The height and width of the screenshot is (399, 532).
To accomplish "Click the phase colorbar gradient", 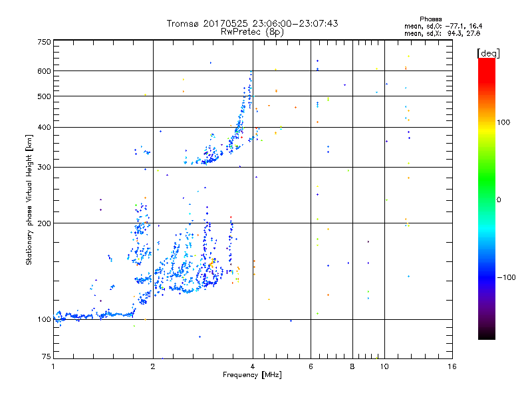I will click(x=487, y=198).
